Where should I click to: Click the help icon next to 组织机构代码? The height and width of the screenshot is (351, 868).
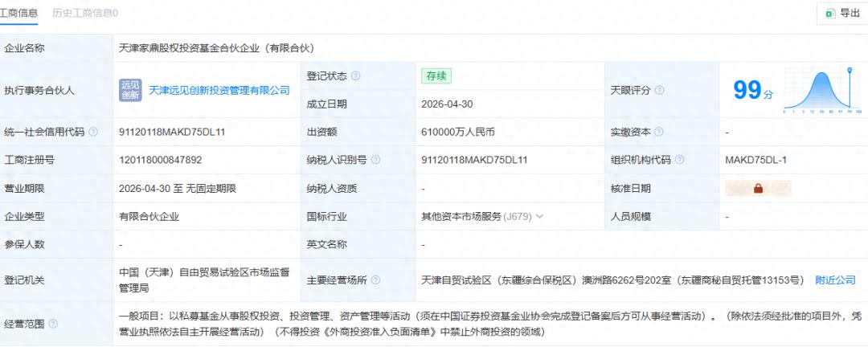(679, 160)
